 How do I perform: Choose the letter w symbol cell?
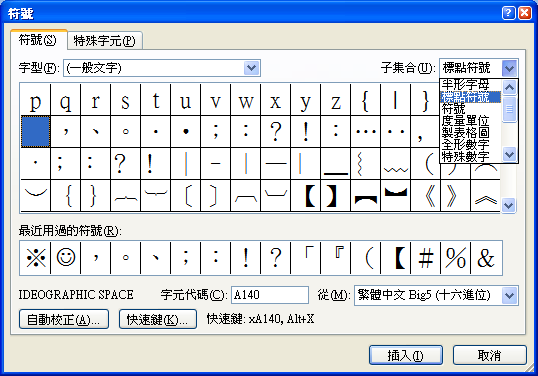click(245, 100)
